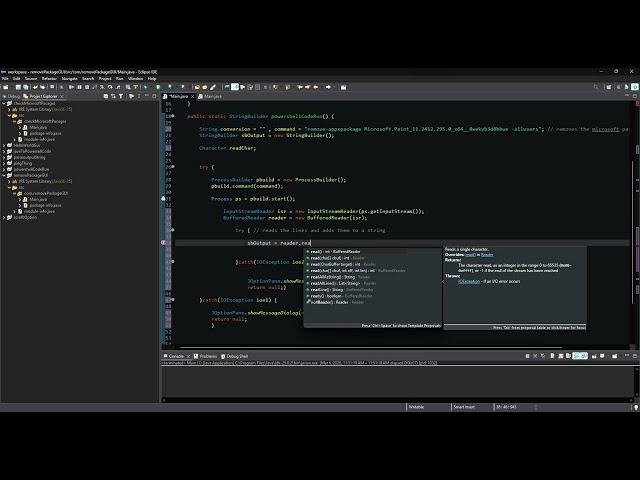Expand the HelloWorldGui project
The image size is (640, 480).
[x=4, y=145]
